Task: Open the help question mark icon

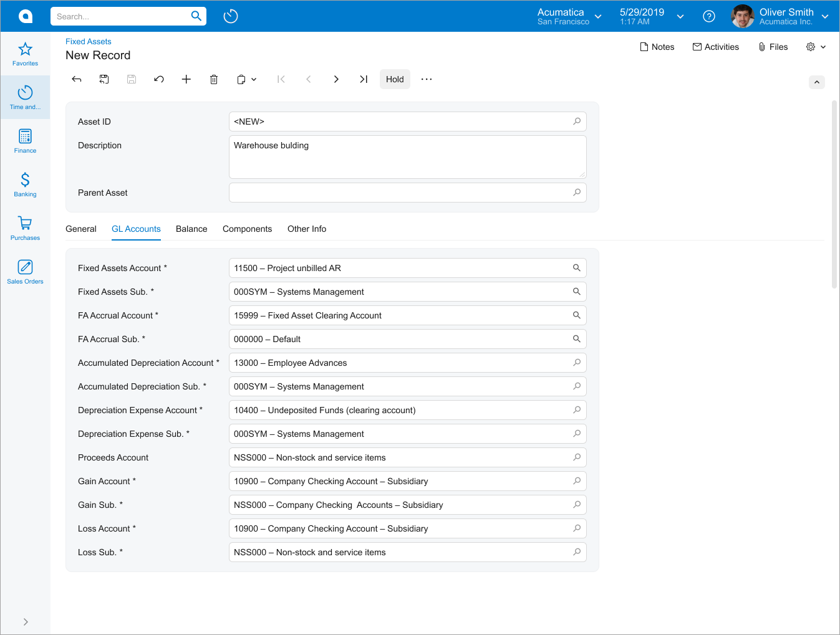Action: pyautogui.click(x=709, y=16)
